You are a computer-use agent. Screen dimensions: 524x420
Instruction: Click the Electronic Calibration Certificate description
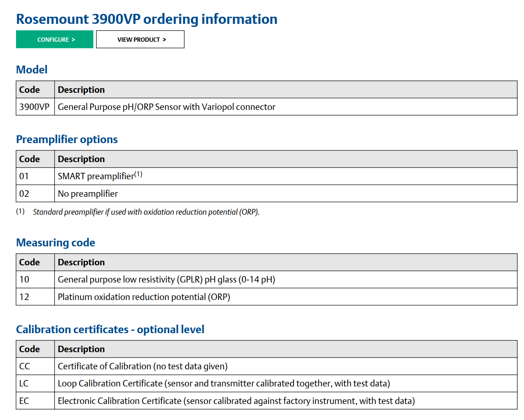point(236,401)
